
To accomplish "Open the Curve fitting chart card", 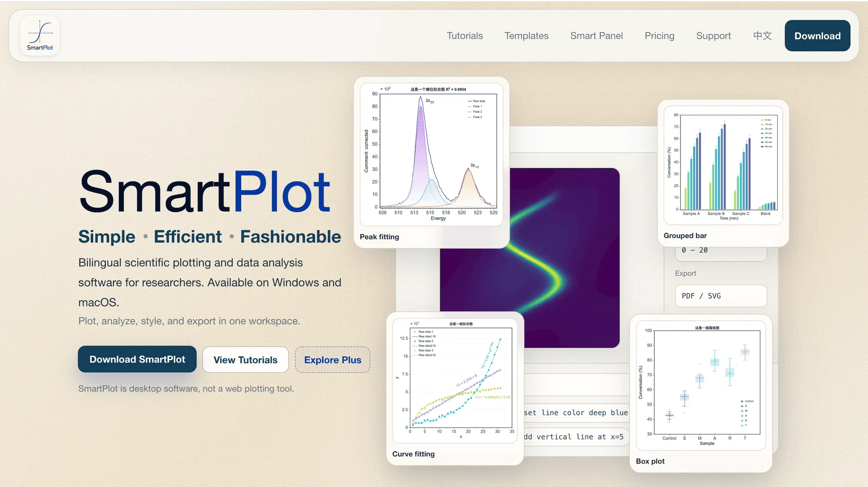I will 455,389.
